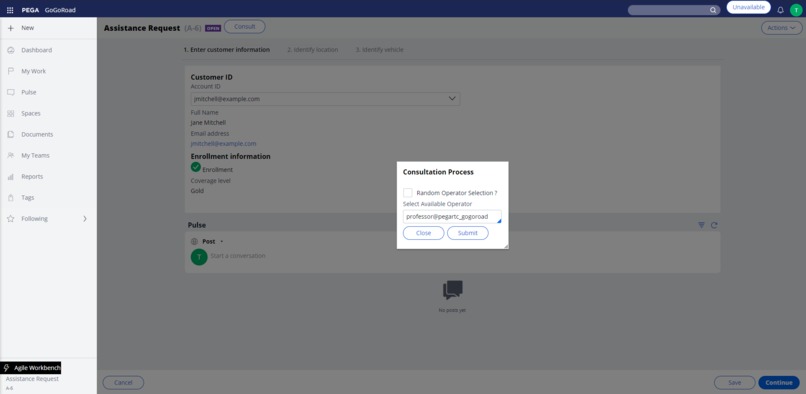Click the My Teams people icon
Image resolution: width=806 pixels, height=394 pixels.
coord(11,155)
